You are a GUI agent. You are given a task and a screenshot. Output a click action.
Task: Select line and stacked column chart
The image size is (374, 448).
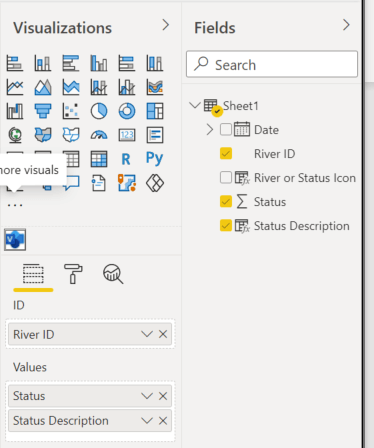tap(99, 87)
